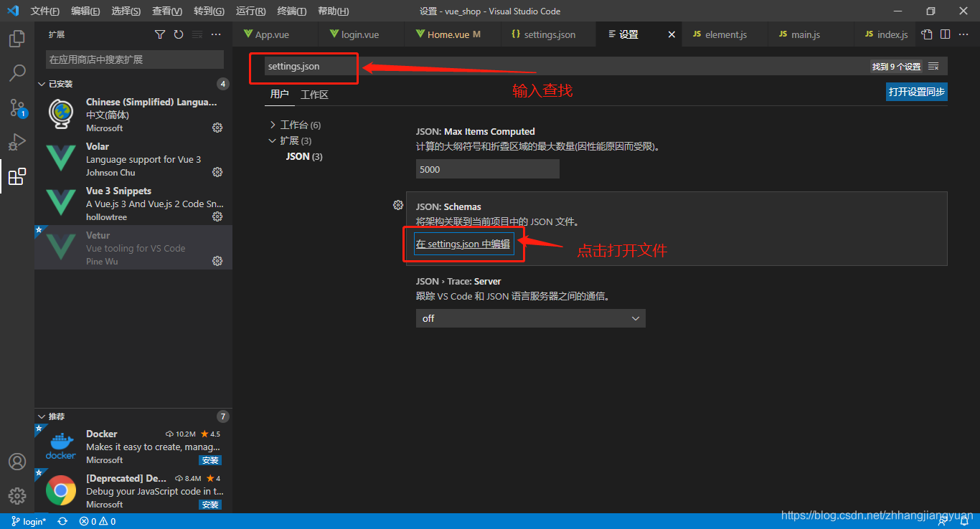980x529 pixels.
Task: Click the VS Code logo in title bar
Action: (x=13, y=11)
